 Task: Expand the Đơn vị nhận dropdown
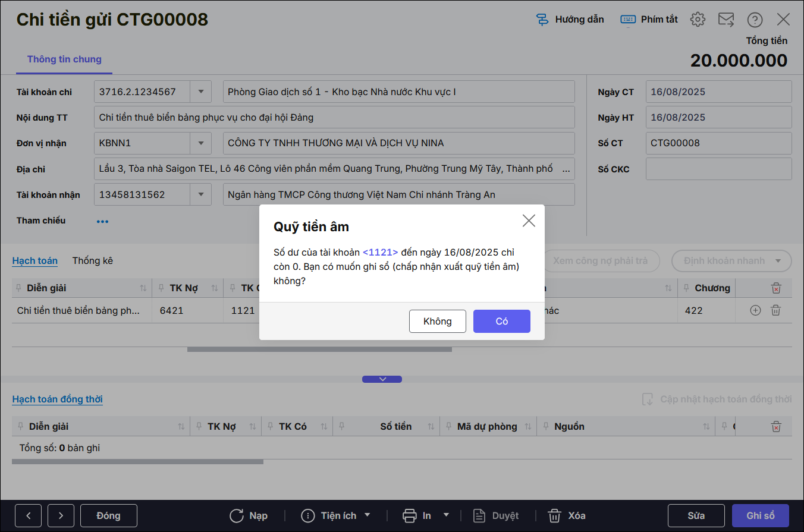[200, 143]
